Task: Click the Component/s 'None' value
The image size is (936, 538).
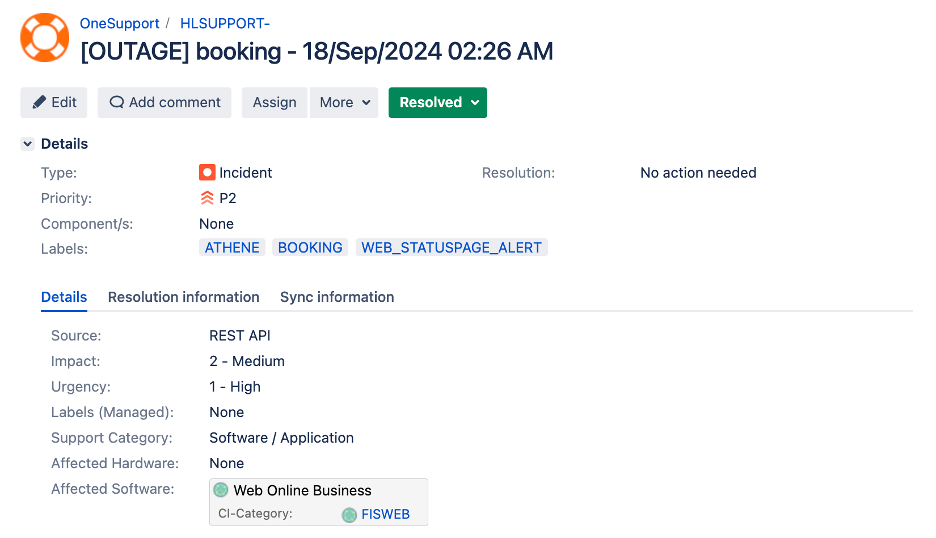Action: pos(216,224)
